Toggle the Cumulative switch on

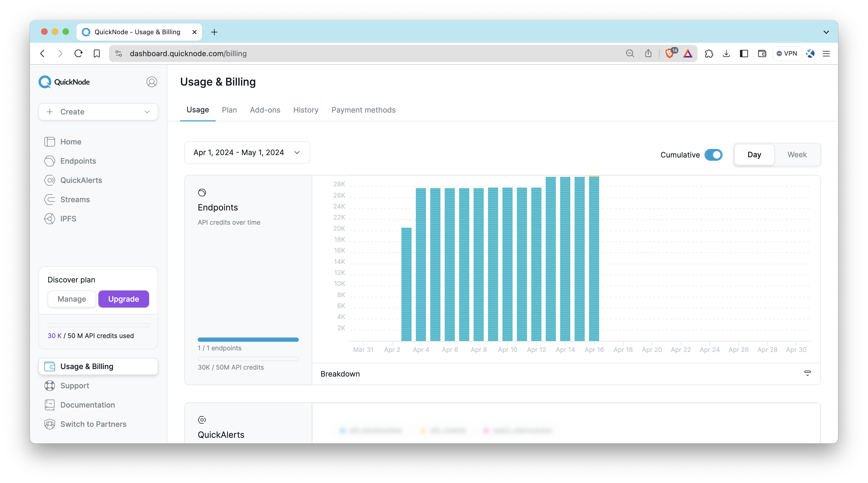713,155
